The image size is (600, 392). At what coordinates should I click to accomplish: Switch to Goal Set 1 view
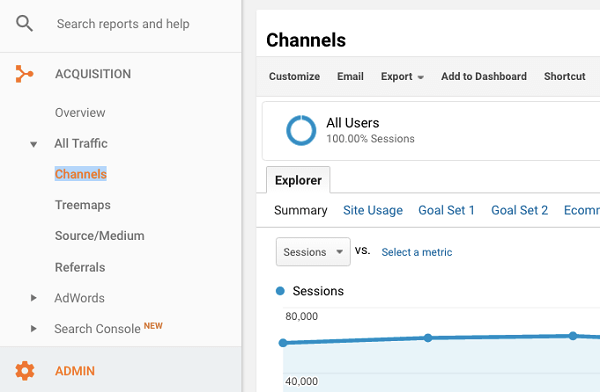point(446,210)
